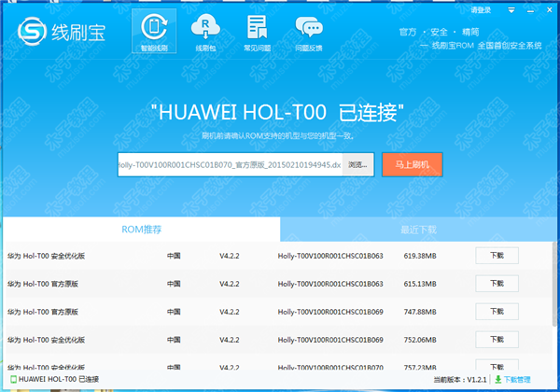This screenshot has height=392, width=560.
Task: Download the 619.38MB ROM
Action: pos(497,256)
